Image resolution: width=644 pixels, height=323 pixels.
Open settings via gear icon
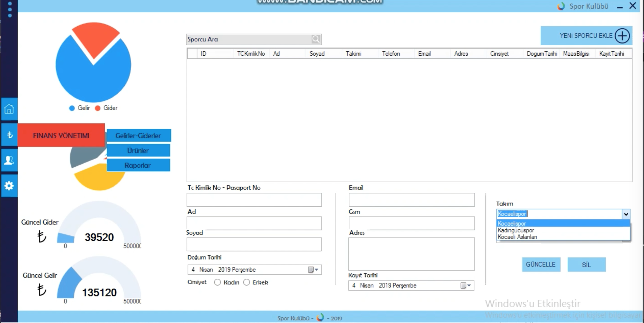(x=9, y=186)
